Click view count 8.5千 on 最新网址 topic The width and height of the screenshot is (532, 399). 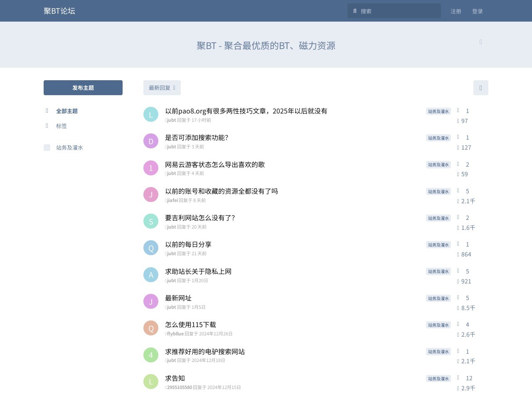click(466, 308)
